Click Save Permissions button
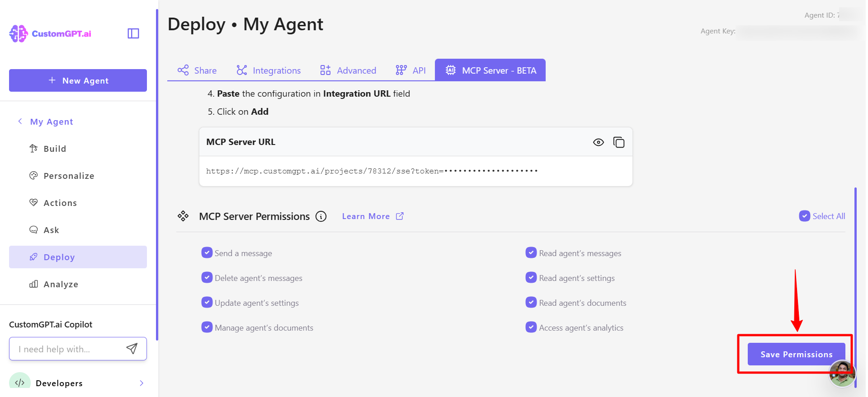Image resolution: width=868 pixels, height=397 pixels. (796, 354)
